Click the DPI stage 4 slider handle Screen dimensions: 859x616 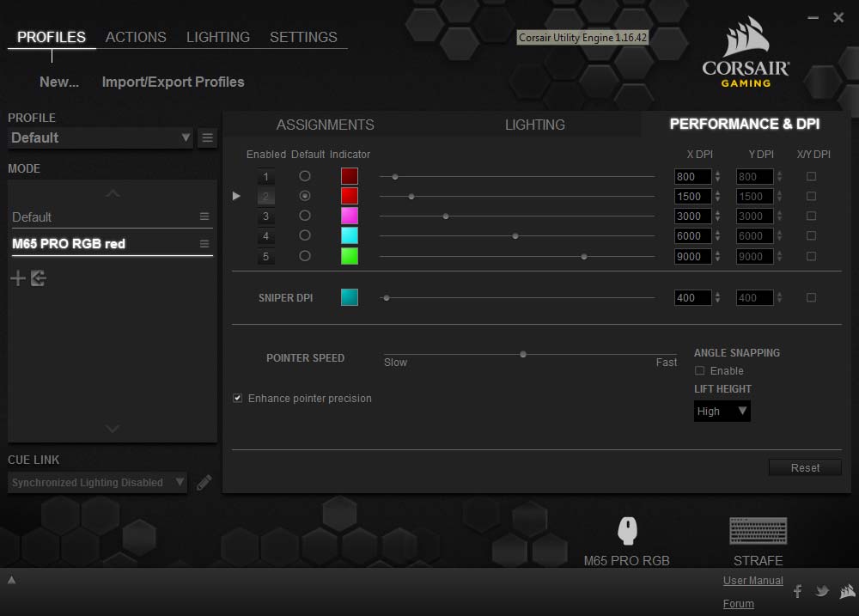515,235
